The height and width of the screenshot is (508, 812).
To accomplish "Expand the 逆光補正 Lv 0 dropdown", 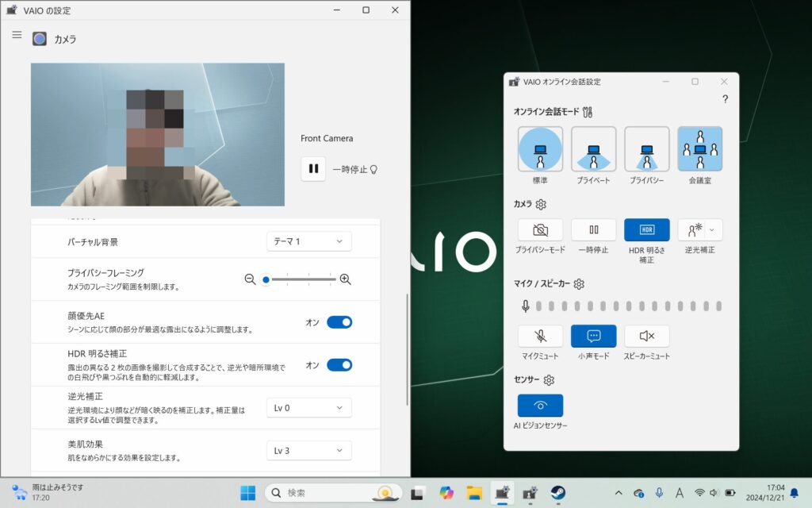I will [x=308, y=407].
